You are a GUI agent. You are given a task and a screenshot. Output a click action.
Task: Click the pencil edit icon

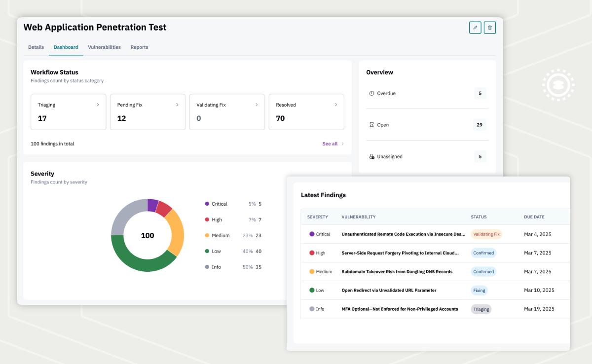pos(475,28)
